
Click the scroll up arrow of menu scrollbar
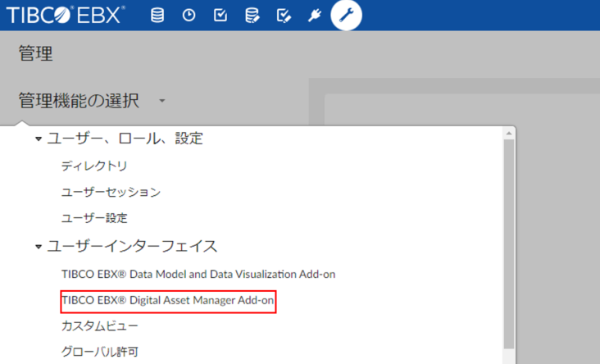(509, 133)
